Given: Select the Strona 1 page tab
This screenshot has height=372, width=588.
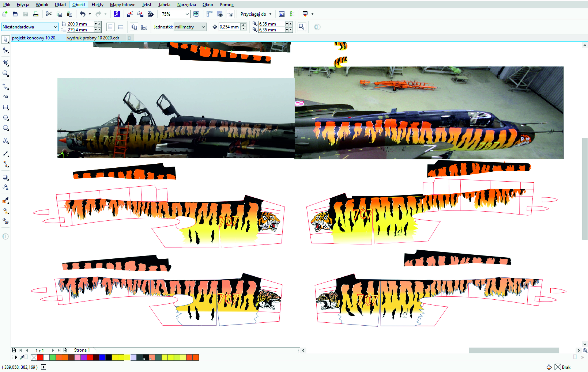Looking at the screenshot, I should [82, 350].
